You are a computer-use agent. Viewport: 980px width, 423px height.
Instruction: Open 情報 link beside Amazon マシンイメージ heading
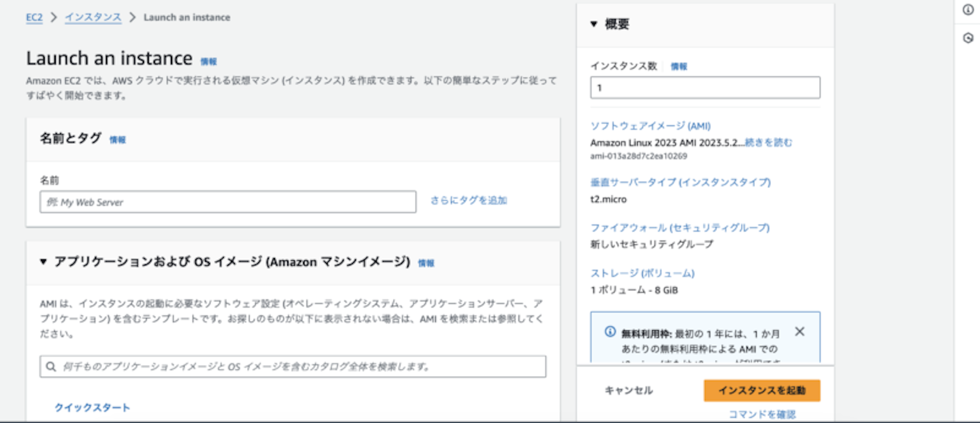coord(426,263)
